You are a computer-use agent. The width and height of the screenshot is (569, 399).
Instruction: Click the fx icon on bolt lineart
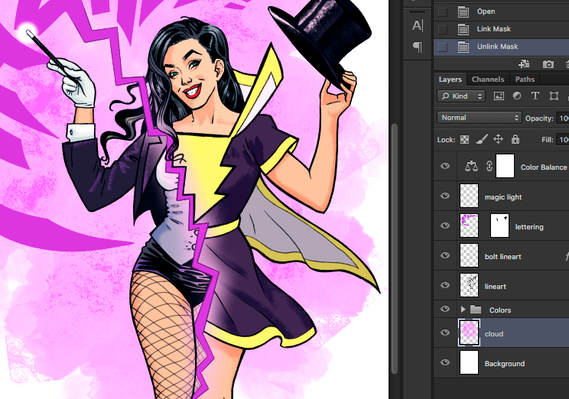click(x=566, y=256)
